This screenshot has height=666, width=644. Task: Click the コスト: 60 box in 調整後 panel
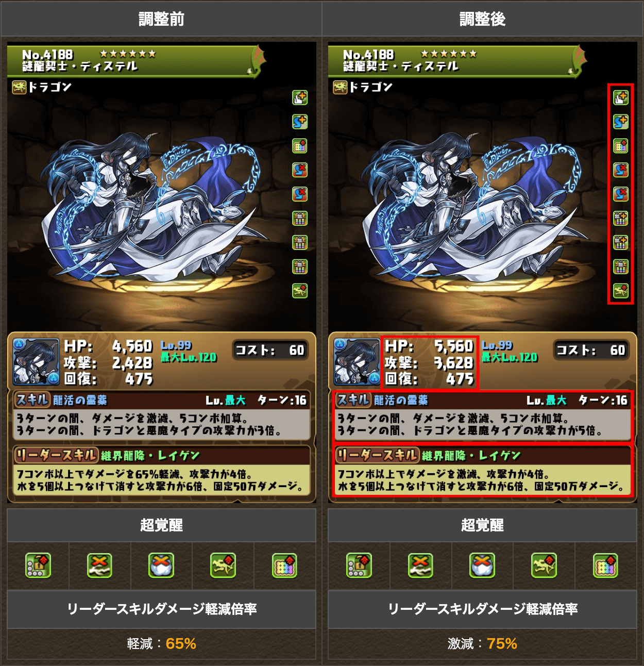coord(590,350)
